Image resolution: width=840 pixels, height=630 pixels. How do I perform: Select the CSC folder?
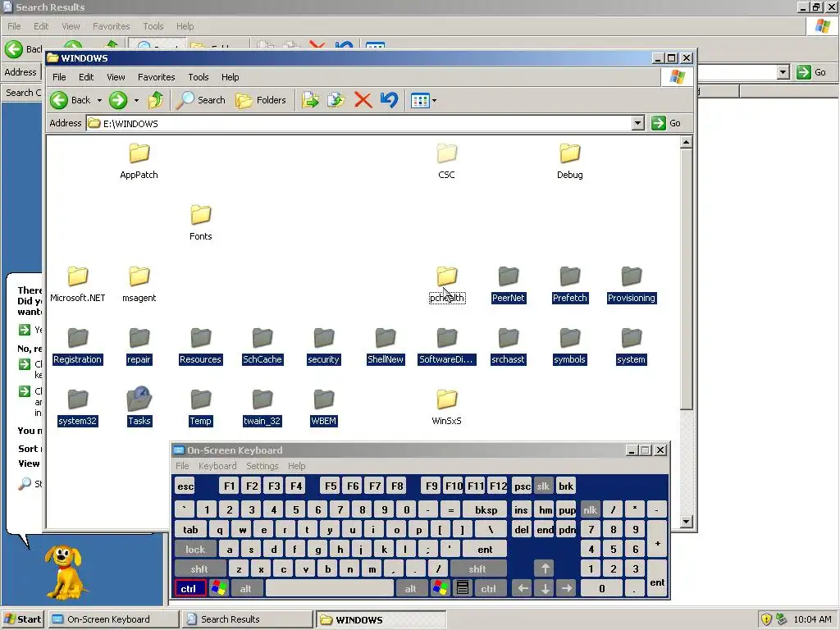pyautogui.click(x=447, y=162)
